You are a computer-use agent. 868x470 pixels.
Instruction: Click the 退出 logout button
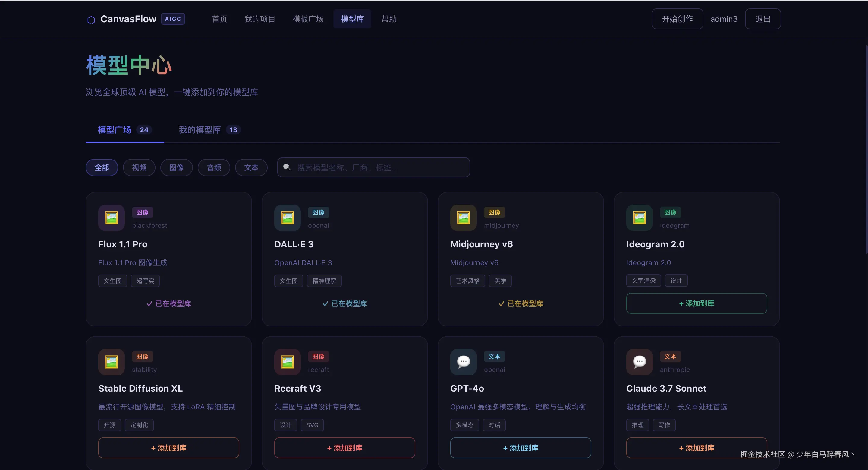[x=763, y=19]
